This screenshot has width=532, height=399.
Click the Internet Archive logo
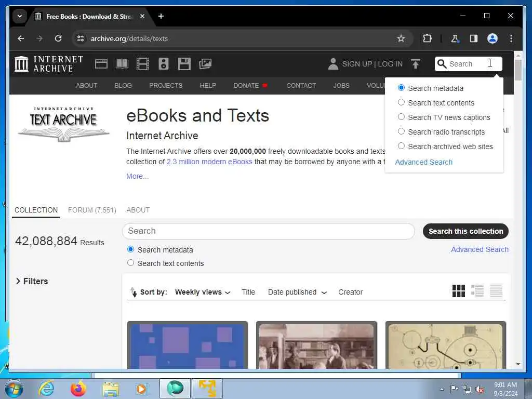pyautogui.click(x=49, y=64)
